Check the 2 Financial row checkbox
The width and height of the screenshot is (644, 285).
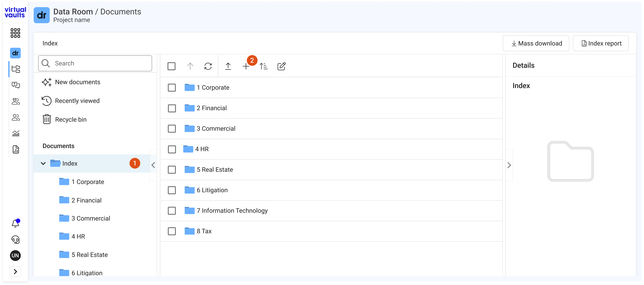click(172, 108)
